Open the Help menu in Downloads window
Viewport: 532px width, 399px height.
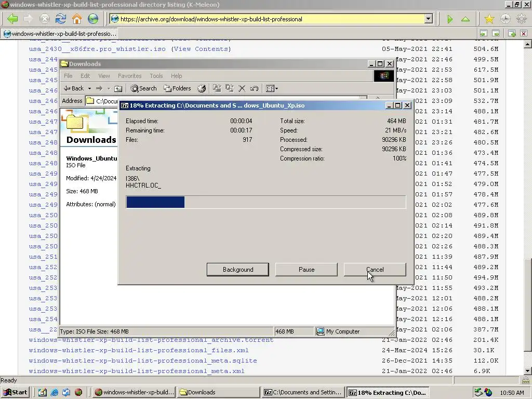click(177, 76)
